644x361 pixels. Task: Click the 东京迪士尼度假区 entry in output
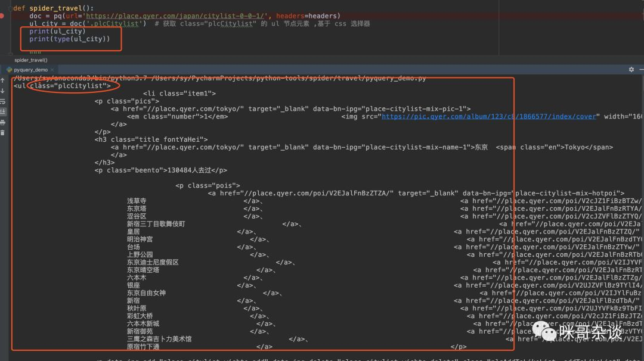click(x=153, y=262)
